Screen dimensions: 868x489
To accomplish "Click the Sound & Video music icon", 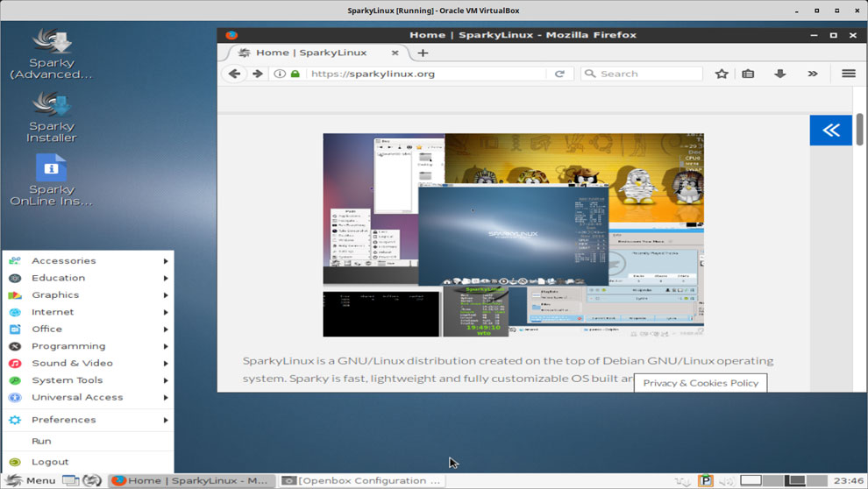I will pos(15,364).
